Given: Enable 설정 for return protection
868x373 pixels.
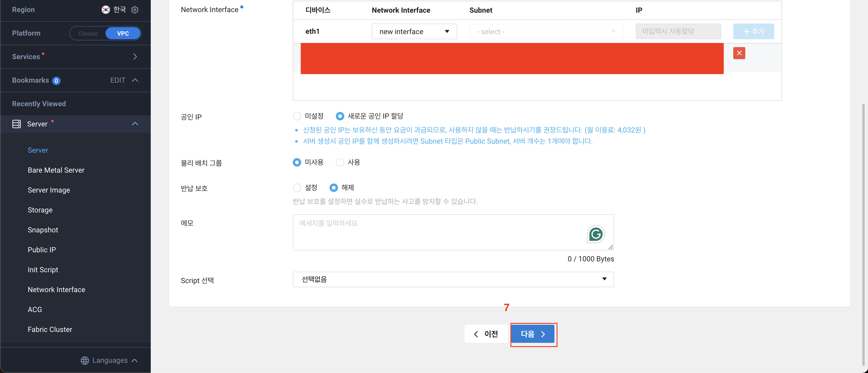Looking at the screenshot, I should click(x=297, y=187).
